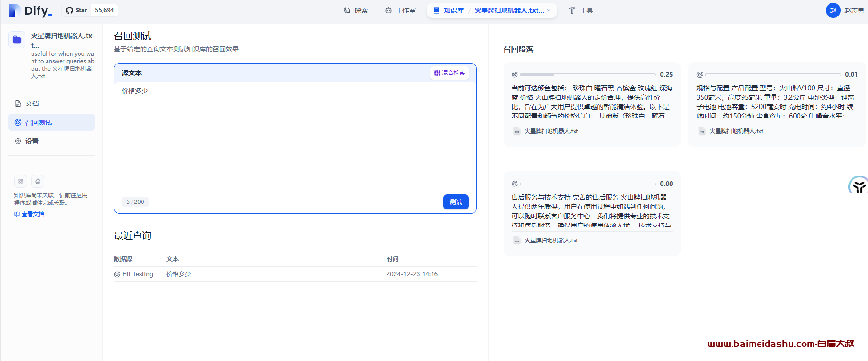Screen dimensions: 868x361
Task: Click the 工具 hammer icon
Action: tap(572, 10)
